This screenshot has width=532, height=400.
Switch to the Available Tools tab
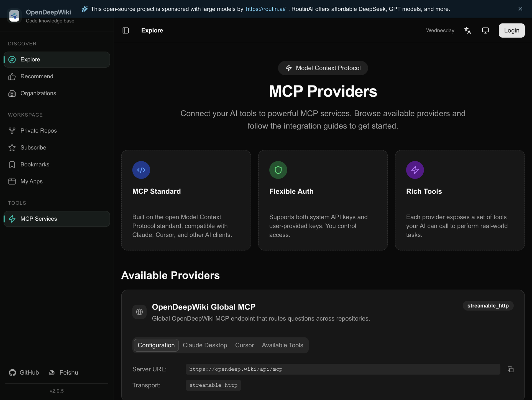pyautogui.click(x=282, y=345)
